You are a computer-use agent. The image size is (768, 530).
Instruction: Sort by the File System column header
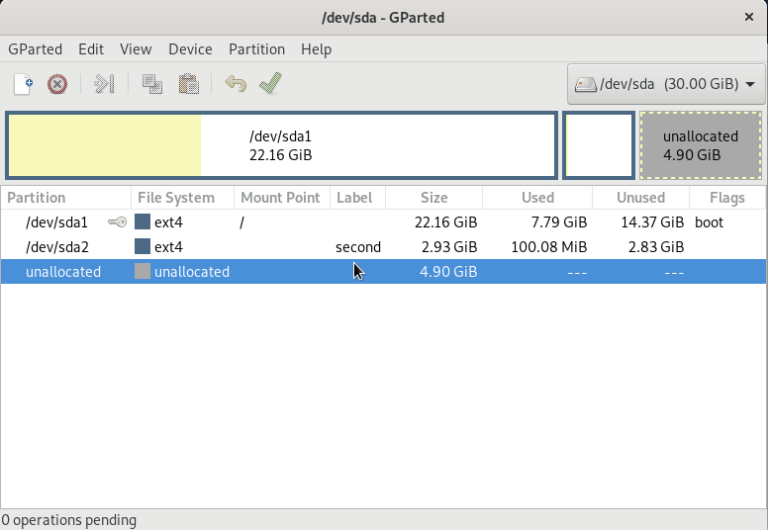pos(176,198)
